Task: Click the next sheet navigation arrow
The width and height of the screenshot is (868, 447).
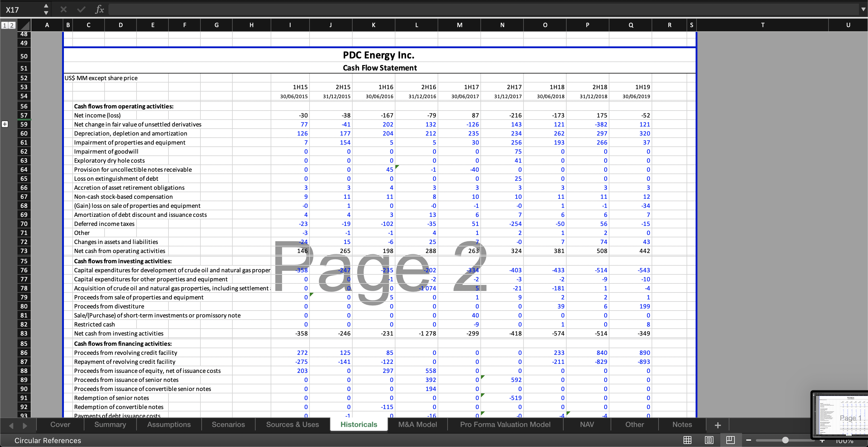Action: [25, 425]
